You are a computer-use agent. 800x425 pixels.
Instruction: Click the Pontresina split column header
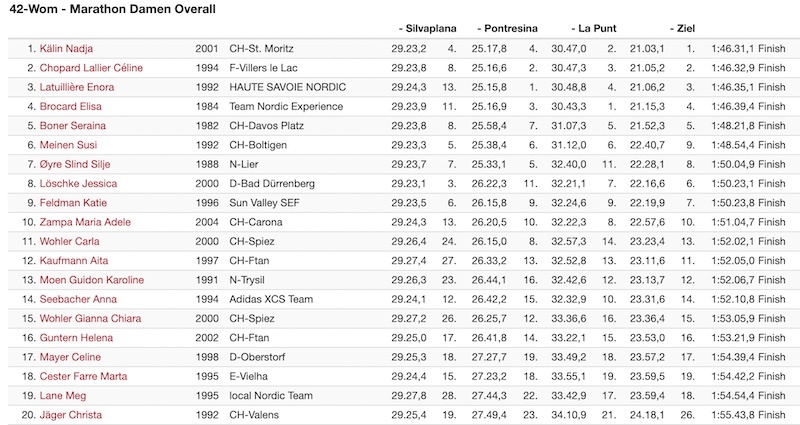pos(508,29)
